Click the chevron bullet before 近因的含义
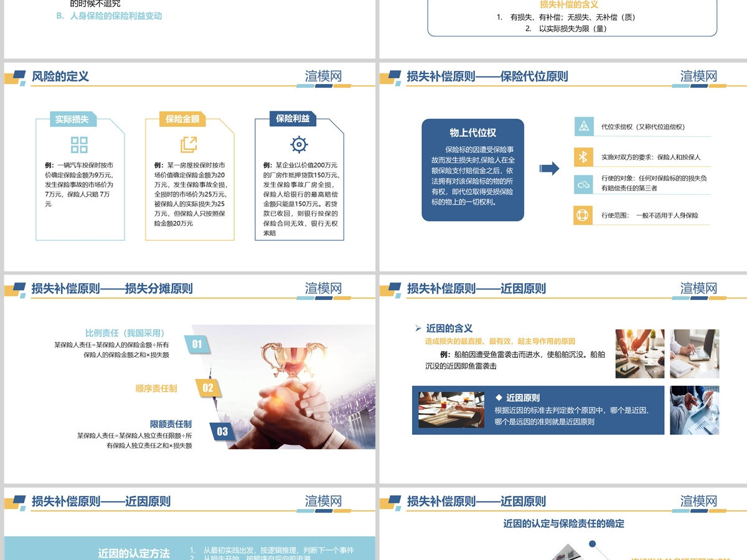 click(x=418, y=328)
